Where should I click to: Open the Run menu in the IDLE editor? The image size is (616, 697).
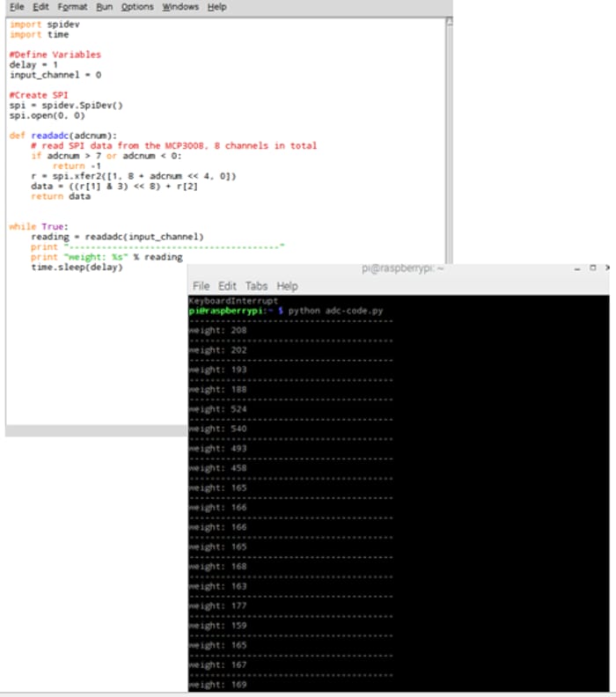click(x=105, y=7)
